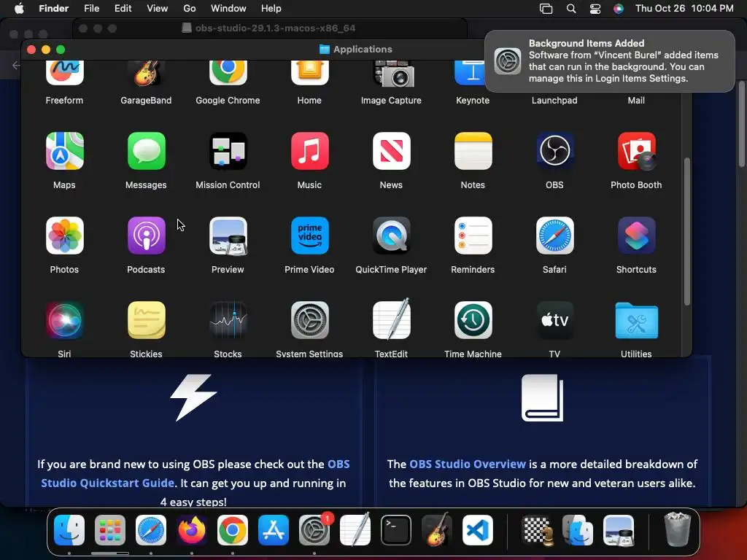Open System Settings in Applications window
The image size is (747, 560).
(309, 320)
